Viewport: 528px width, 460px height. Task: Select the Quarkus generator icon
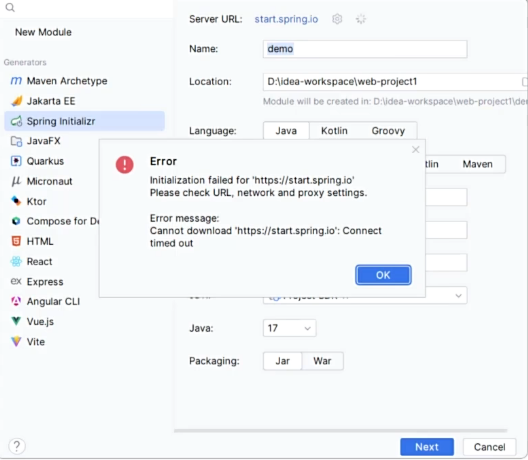click(16, 161)
